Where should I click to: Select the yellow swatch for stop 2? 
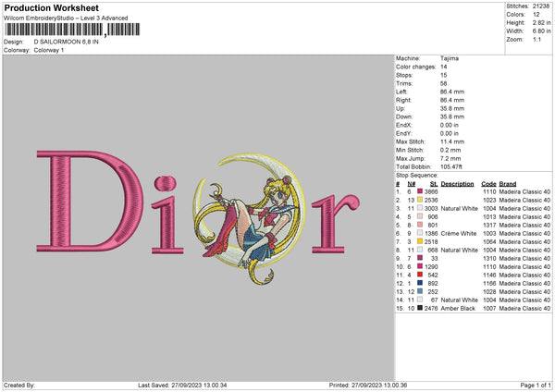coord(419,199)
